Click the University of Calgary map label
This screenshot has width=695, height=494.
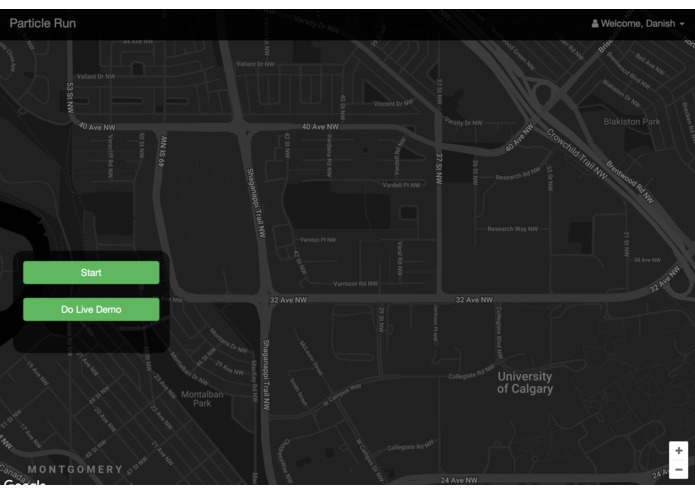coord(525,383)
